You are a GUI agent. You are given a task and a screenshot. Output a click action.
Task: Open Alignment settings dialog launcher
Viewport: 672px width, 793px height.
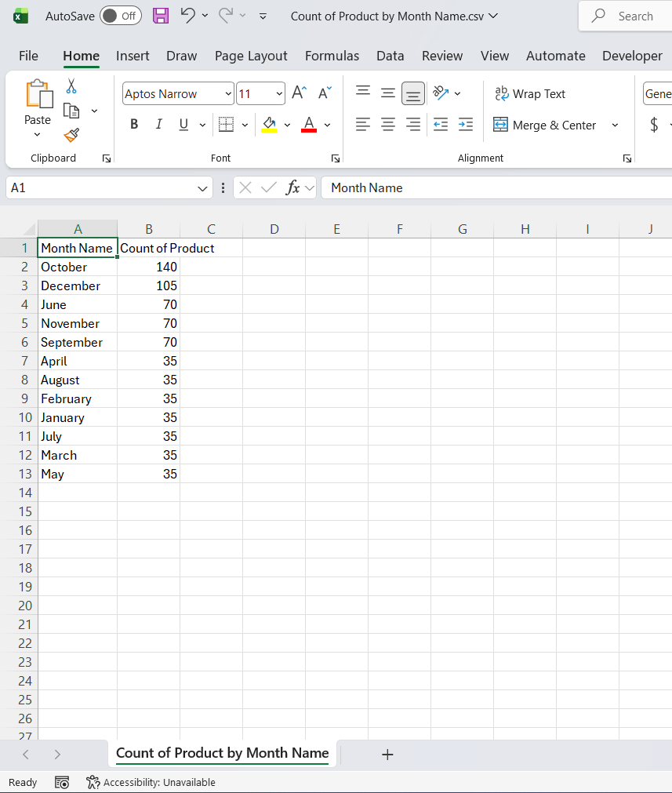pos(627,158)
